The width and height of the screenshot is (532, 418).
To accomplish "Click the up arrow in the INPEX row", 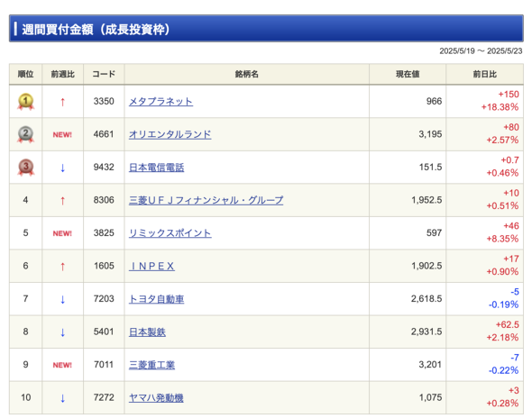I will [62, 266].
